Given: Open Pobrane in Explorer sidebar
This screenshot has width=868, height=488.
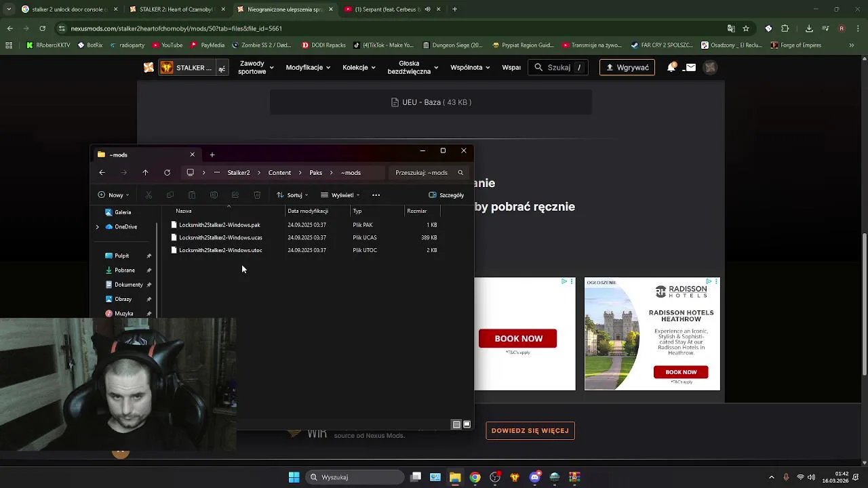Looking at the screenshot, I should 125,270.
